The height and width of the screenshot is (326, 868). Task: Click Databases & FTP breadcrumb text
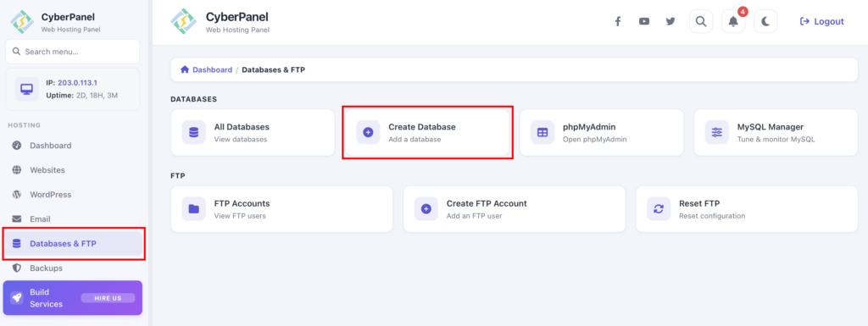[x=274, y=69]
